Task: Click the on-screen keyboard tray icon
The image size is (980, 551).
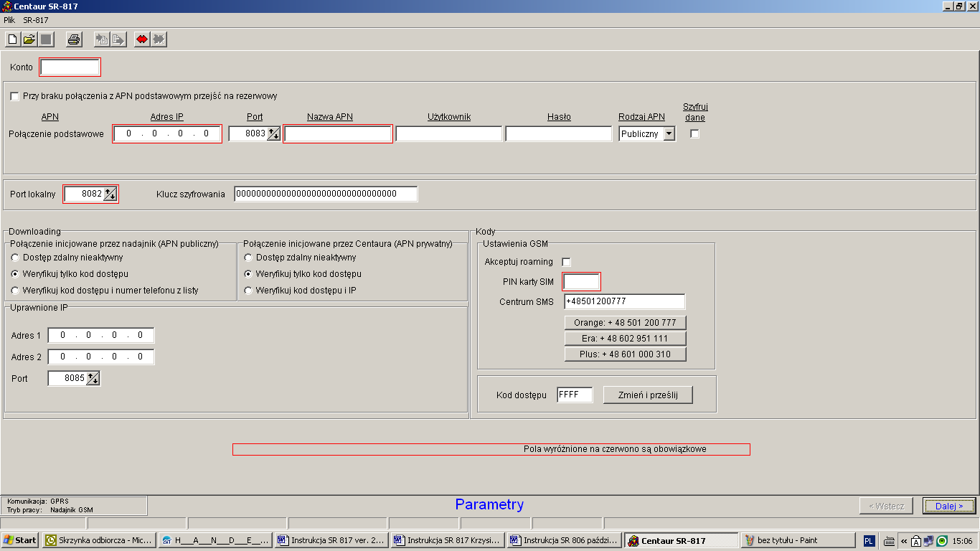Action: point(890,541)
